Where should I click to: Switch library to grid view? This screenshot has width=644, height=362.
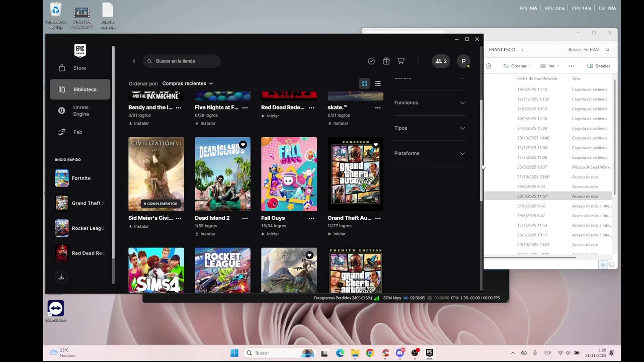point(364,83)
